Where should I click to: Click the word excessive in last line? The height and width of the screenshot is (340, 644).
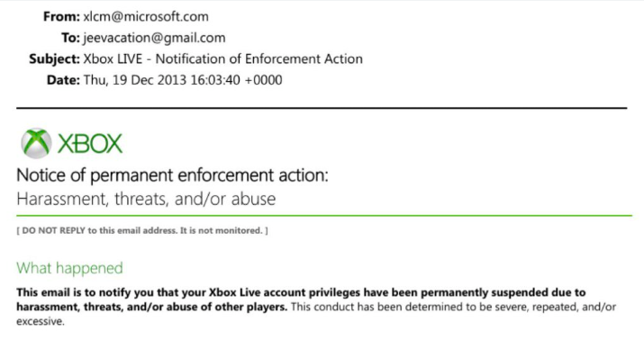[41, 321]
